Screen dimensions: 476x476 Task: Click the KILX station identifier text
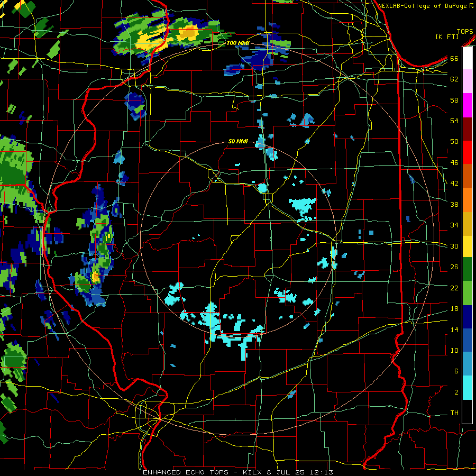coord(252,472)
